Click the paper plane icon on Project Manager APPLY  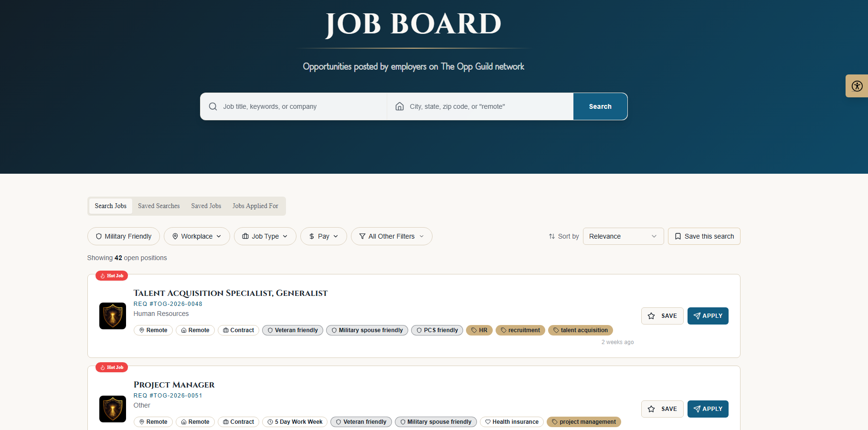coord(697,409)
